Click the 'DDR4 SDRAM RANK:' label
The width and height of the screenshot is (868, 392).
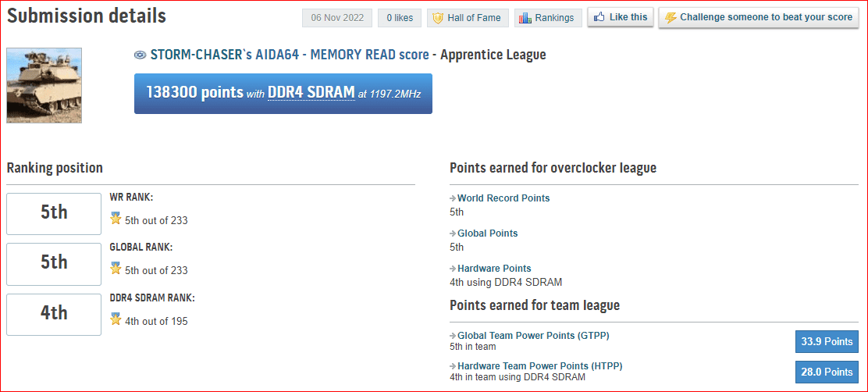[153, 298]
